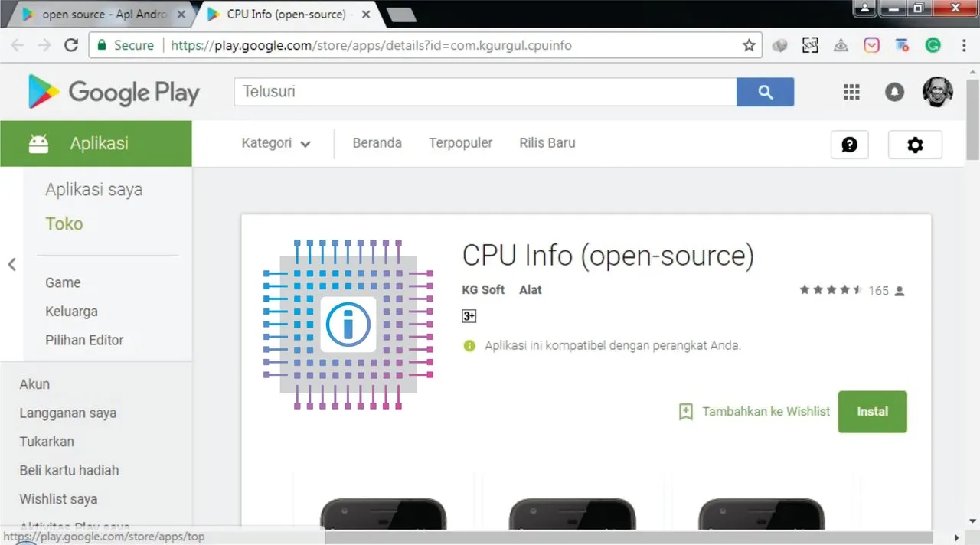Open the Grammarly extension icon
980x545 pixels.
[x=933, y=45]
